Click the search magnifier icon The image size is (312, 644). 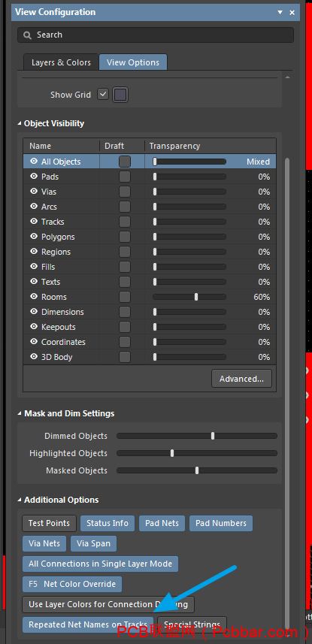click(x=27, y=35)
